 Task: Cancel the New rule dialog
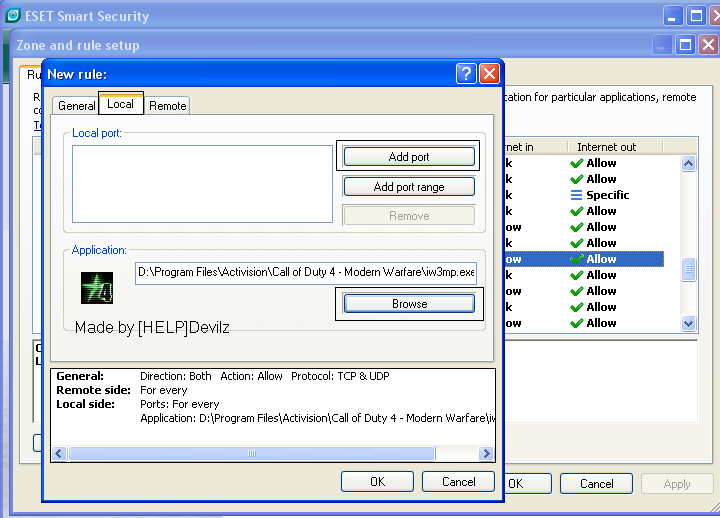(x=458, y=481)
